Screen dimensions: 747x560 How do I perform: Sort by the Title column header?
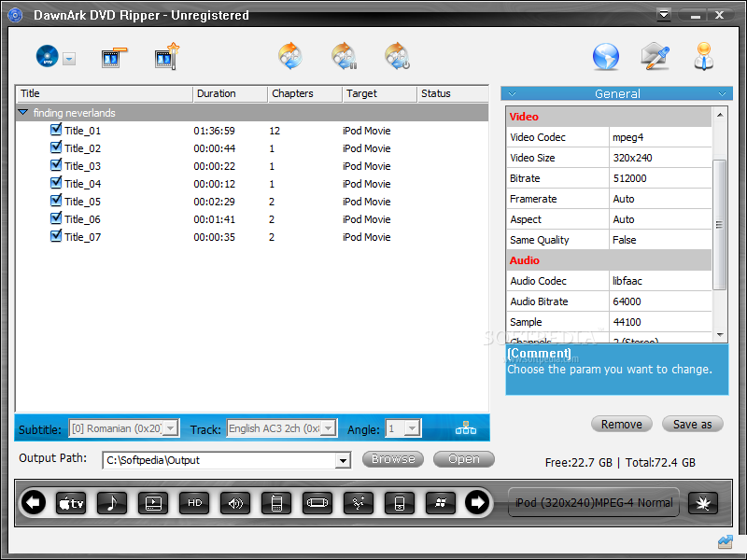(105, 94)
